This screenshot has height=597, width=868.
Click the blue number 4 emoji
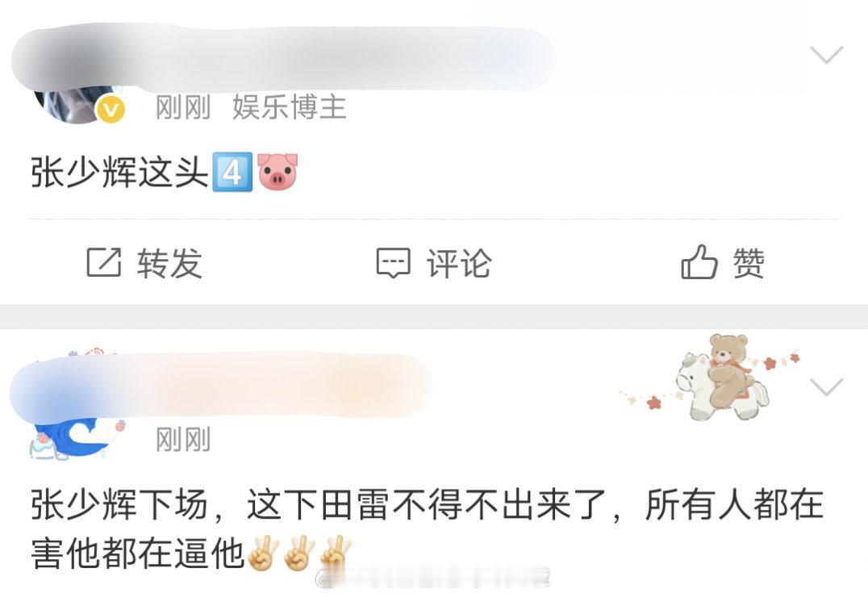pos(232,172)
